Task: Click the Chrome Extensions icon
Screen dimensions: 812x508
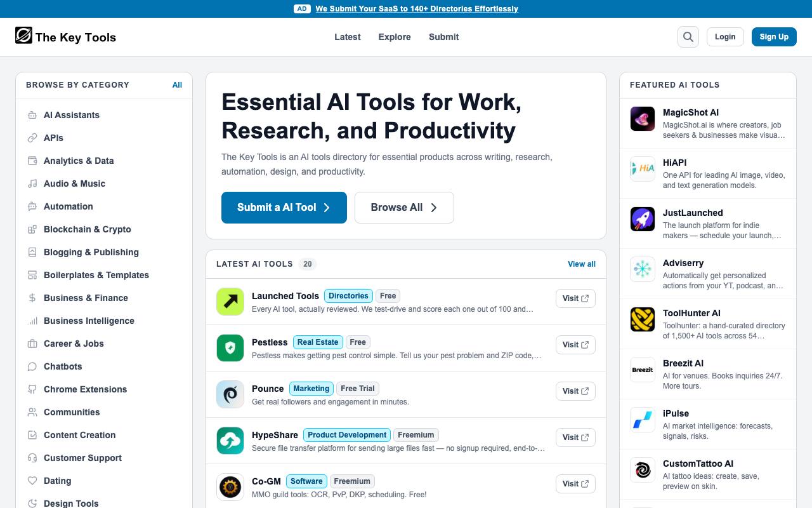Action: click(32, 389)
